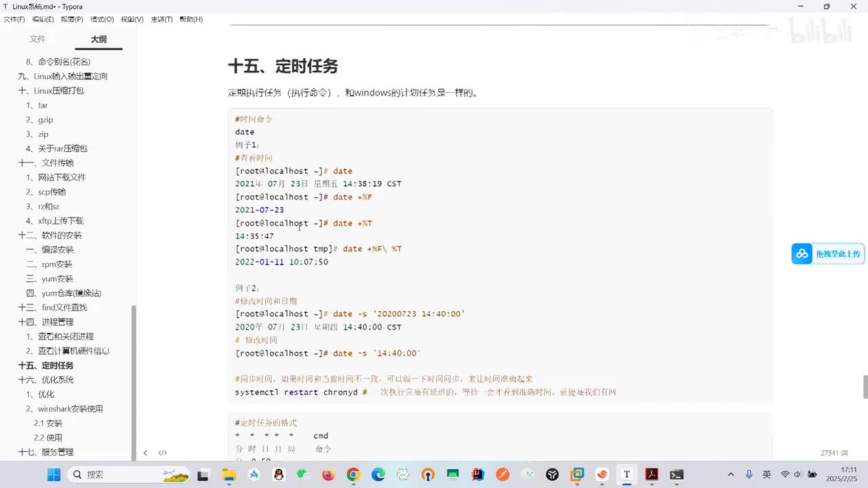Click the 27541 词 word count
The height and width of the screenshot is (488, 868).
[834, 453]
